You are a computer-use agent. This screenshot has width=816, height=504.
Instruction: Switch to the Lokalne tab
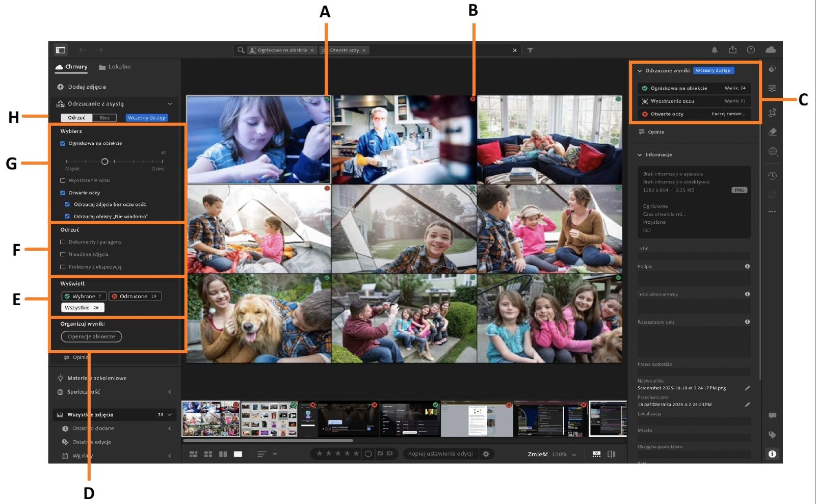point(116,67)
